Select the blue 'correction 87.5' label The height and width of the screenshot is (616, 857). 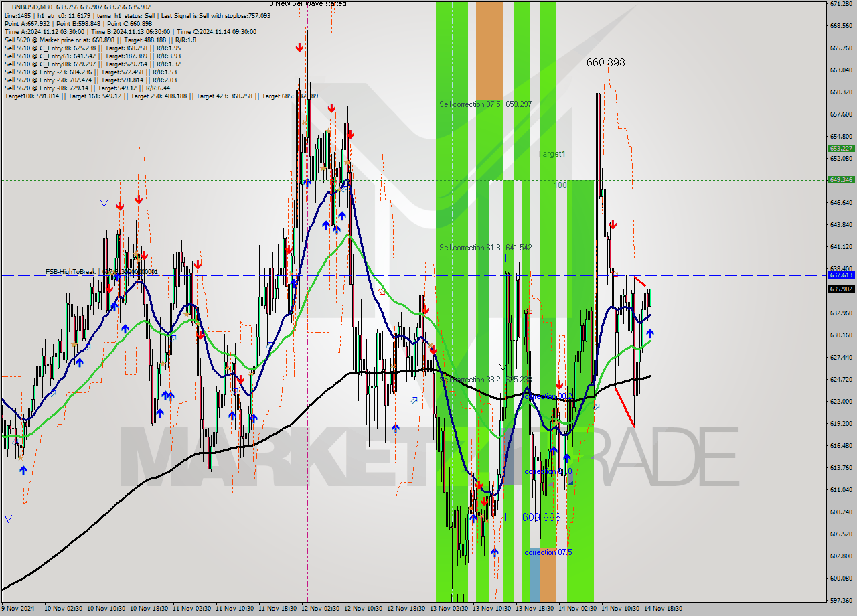(x=548, y=552)
